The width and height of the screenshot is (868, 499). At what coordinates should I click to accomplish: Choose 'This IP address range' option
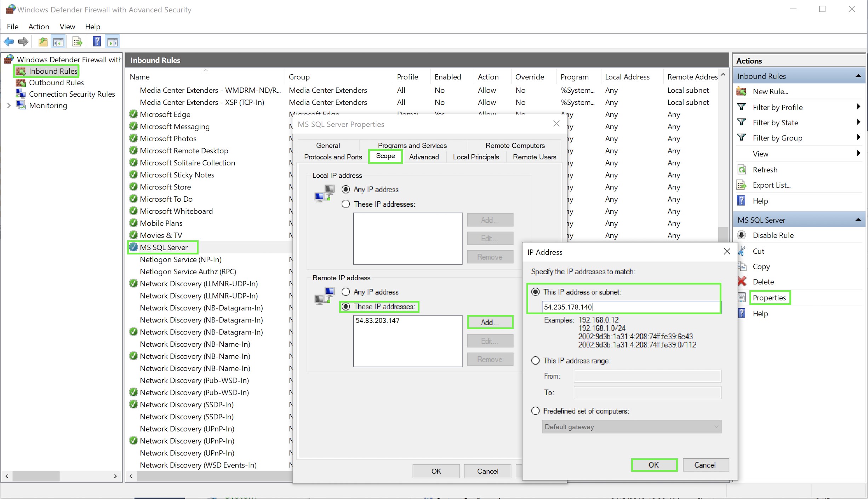536,361
